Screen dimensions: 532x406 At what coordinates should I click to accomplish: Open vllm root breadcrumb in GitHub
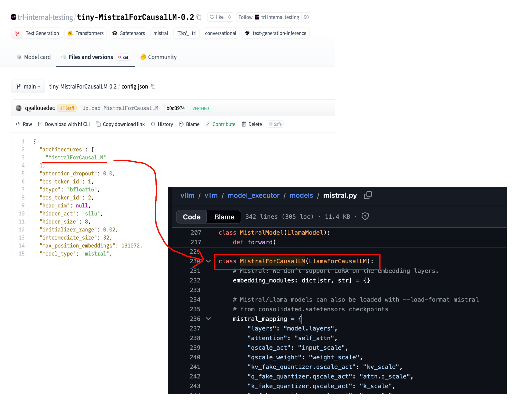click(187, 195)
